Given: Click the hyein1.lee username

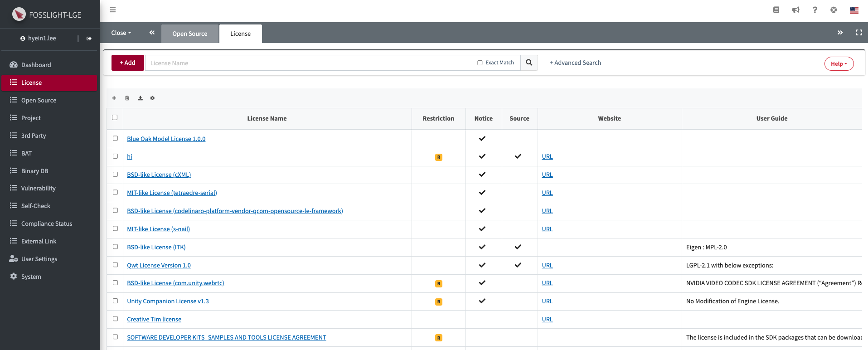Looking at the screenshot, I should (42, 38).
